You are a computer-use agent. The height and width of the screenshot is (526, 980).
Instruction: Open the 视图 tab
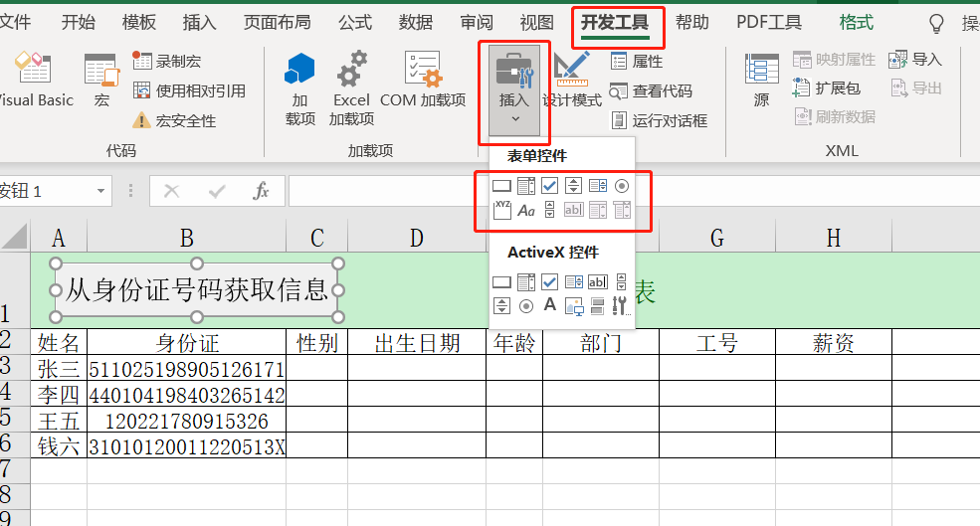tap(537, 23)
